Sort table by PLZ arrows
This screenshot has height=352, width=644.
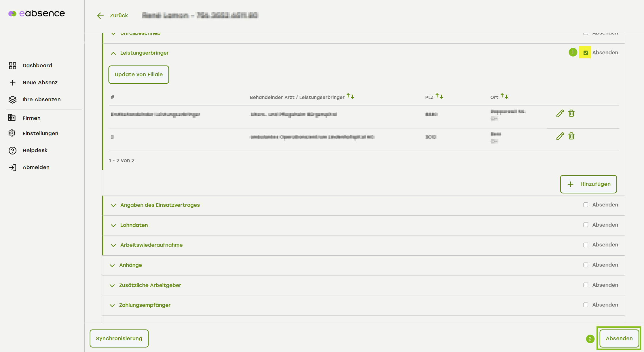[439, 96]
